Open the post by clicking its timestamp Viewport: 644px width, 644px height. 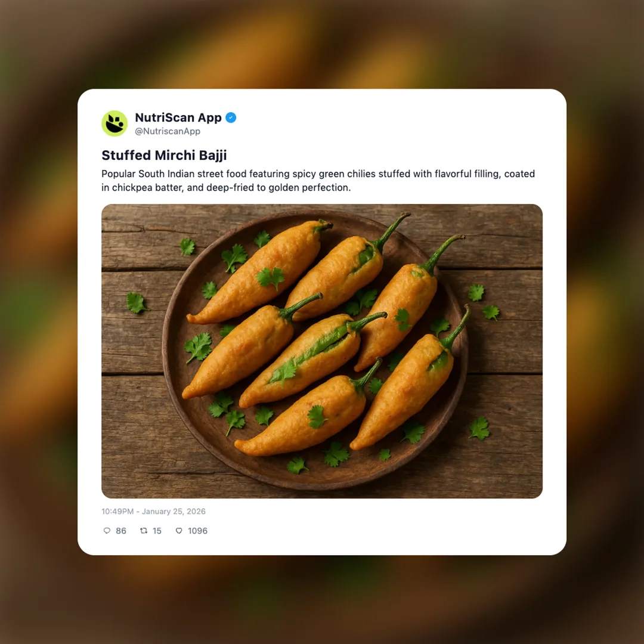click(x=153, y=511)
